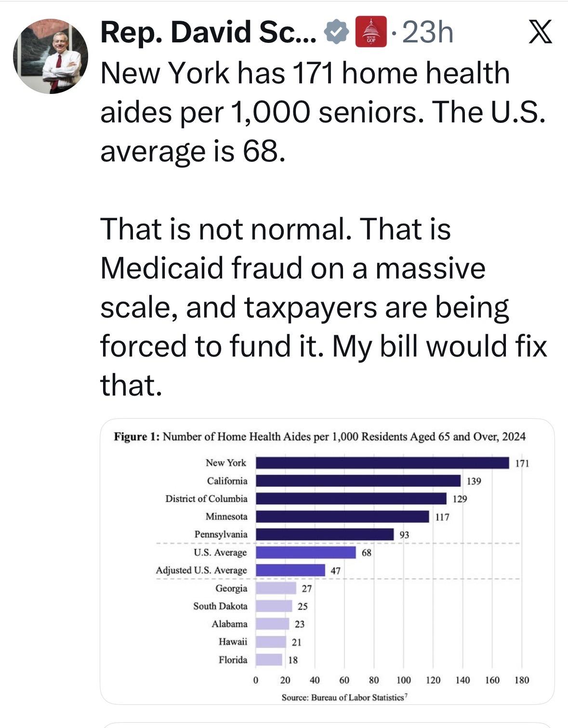568x728 pixels.
Task: Click the blue verified checkmark badge
Action: click(x=337, y=32)
